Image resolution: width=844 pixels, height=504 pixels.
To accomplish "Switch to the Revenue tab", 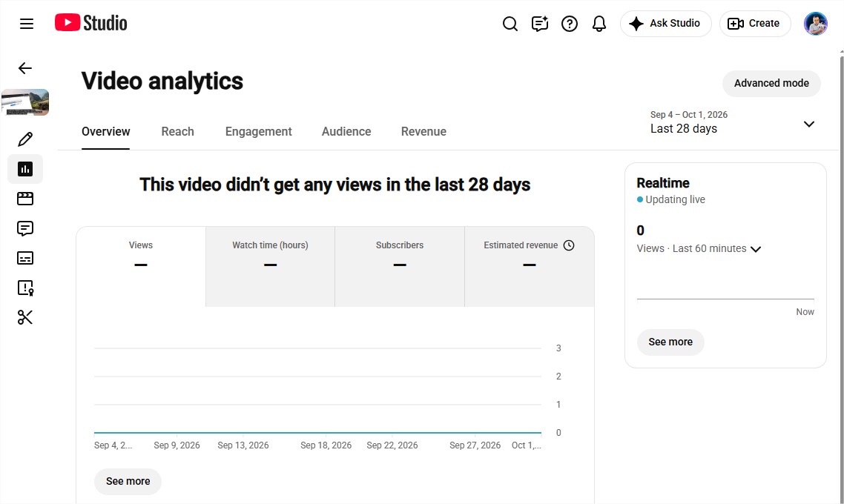I will [x=423, y=132].
